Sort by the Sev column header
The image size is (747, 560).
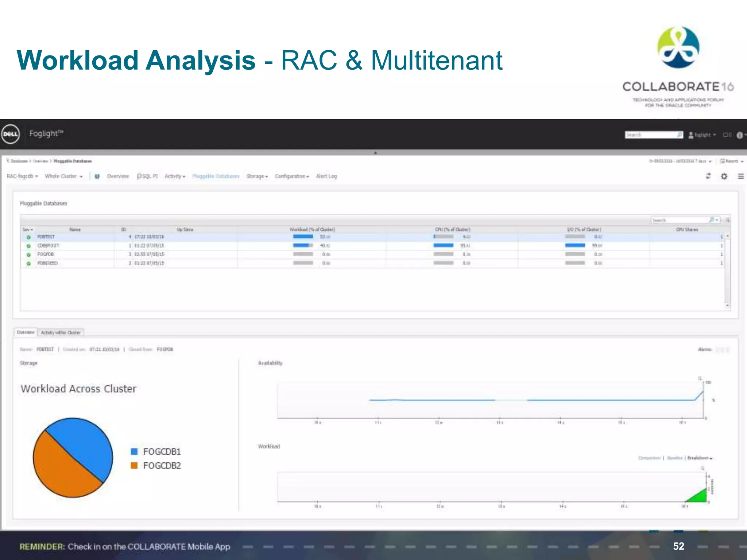pos(28,230)
